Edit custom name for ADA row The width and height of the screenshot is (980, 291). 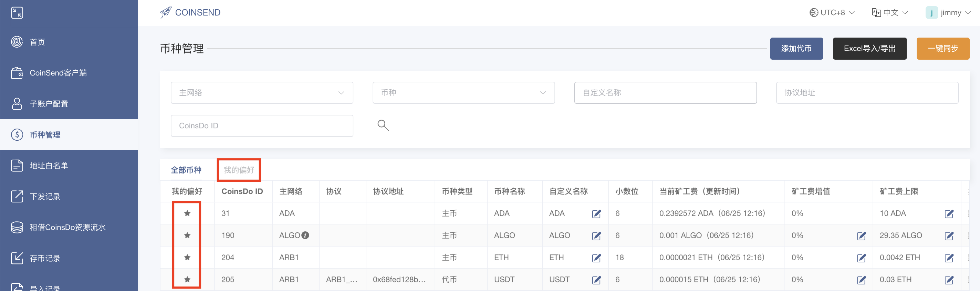[596, 214]
